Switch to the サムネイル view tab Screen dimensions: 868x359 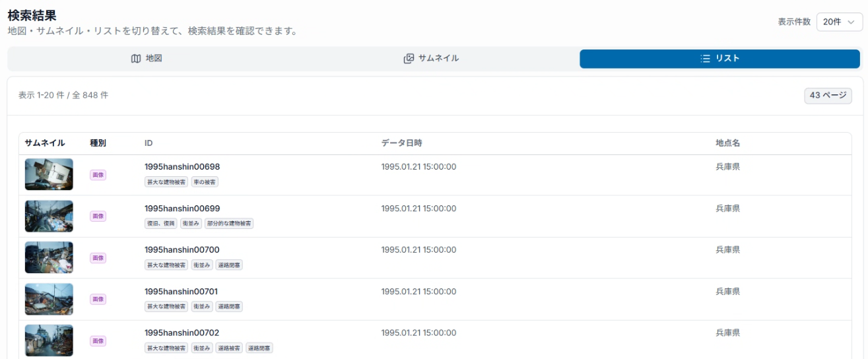coord(432,59)
